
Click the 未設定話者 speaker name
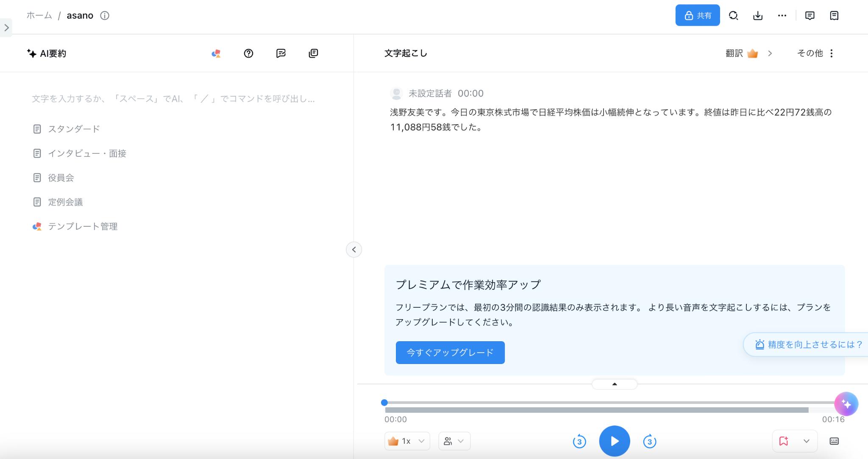430,93
